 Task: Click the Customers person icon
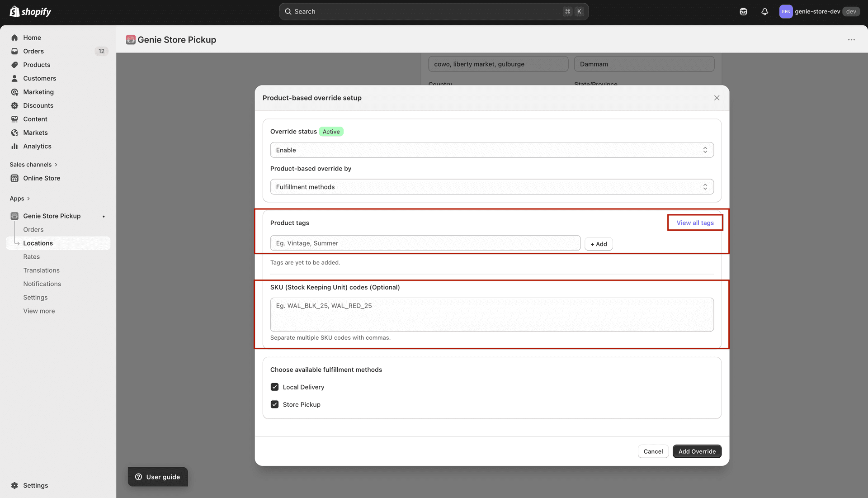[14, 78]
